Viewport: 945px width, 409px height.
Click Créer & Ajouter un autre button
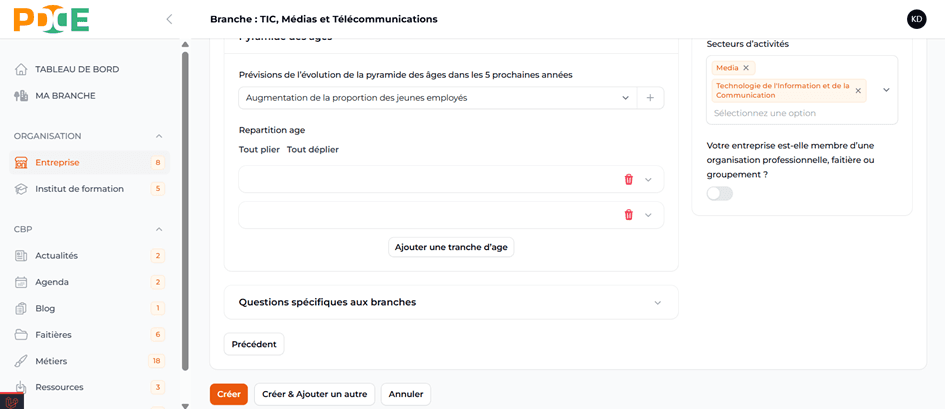[x=315, y=395]
